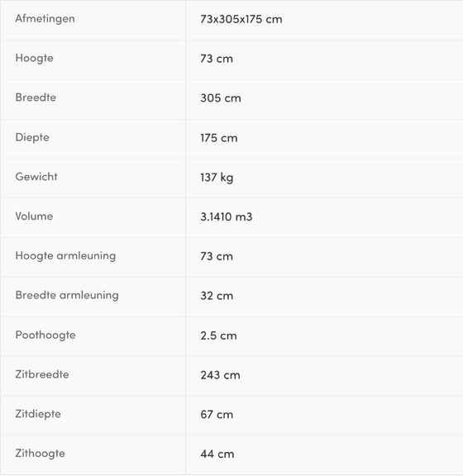Viewport: 463px width, 476px height.
Task: Click the Zitbreedte label
Action: tap(42, 374)
